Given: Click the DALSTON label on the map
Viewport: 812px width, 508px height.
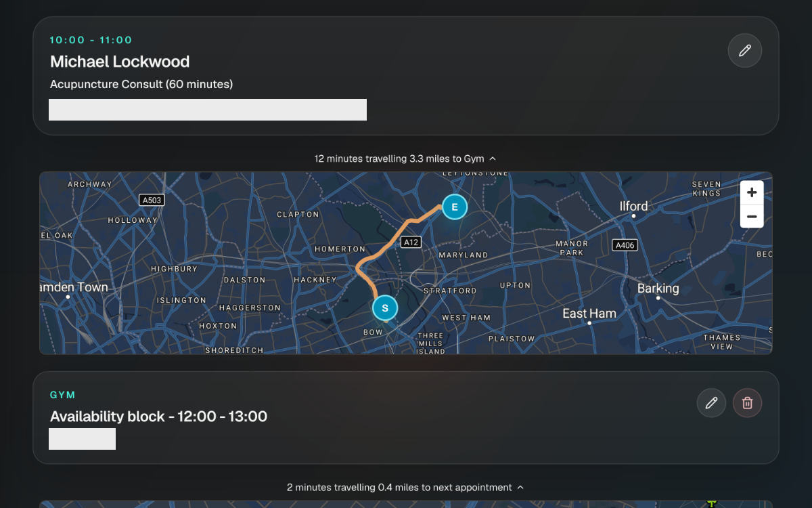Looking at the screenshot, I should pyautogui.click(x=244, y=280).
